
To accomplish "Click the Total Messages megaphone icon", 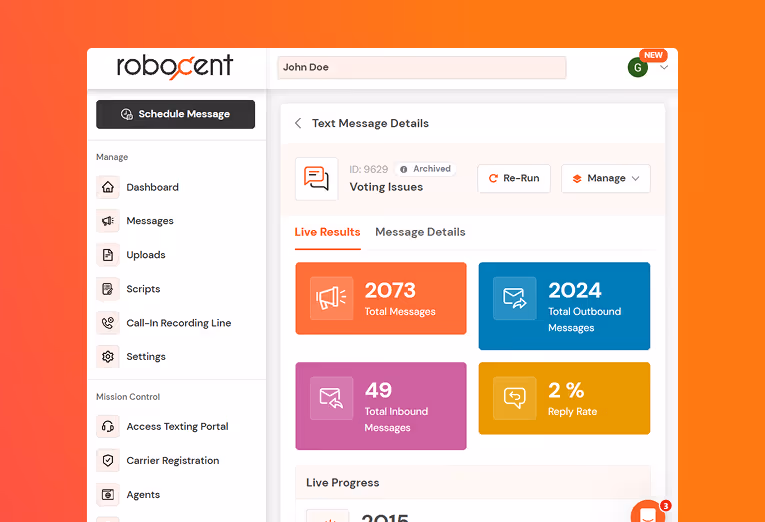I will pyautogui.click(x=331, y=299).
